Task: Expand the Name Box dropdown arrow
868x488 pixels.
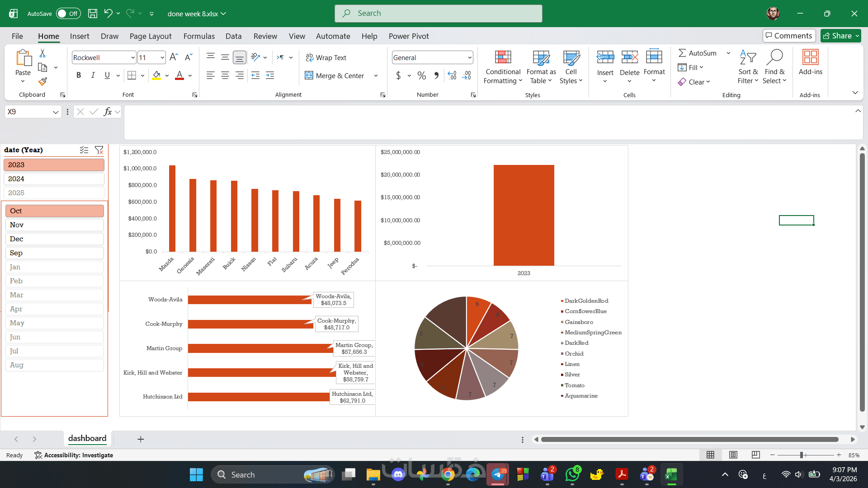Action: pos(56,112)
